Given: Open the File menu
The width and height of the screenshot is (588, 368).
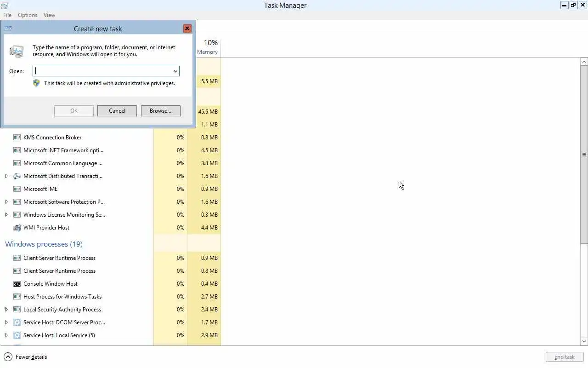Looking at the screenshot, I should coord(7,15).
